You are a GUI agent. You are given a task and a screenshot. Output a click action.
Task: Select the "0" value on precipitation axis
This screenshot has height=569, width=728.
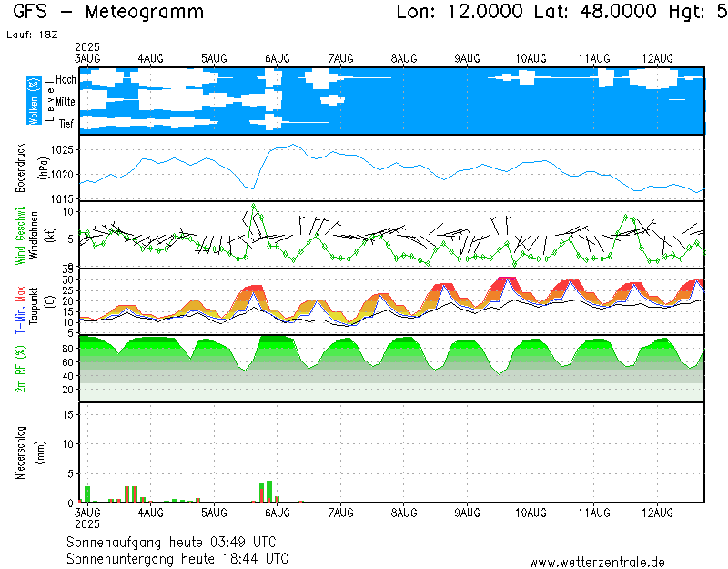tap(71, 503)
